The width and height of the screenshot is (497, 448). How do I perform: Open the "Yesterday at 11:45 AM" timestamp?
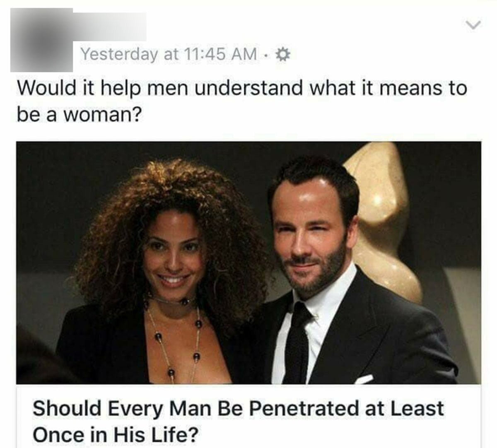(169, 54)
